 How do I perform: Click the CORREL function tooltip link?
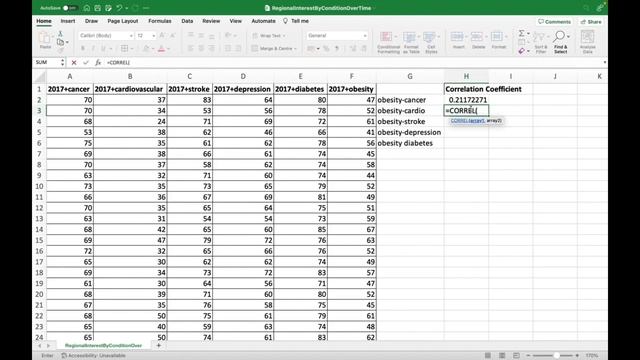[468, 121]
